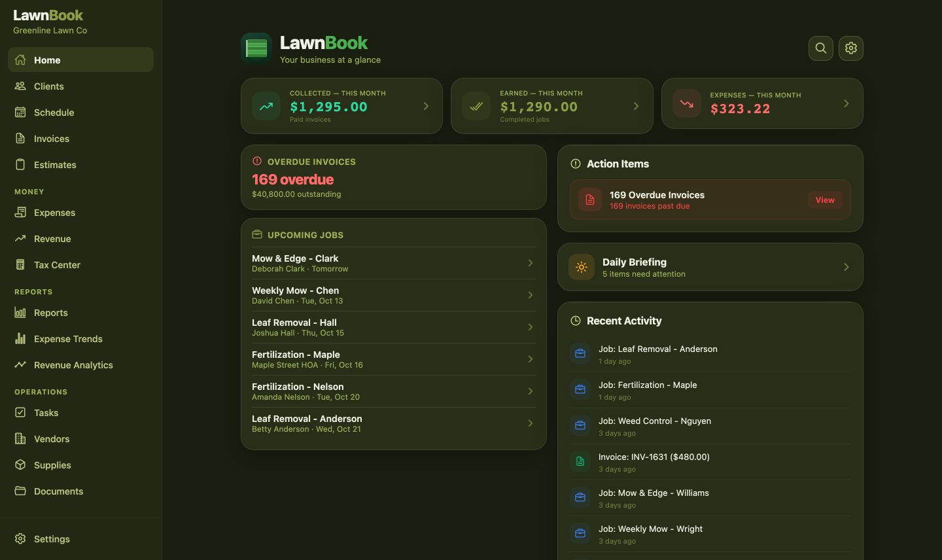
Task: Open Settings at the sidebar bottom
Action: [x=80, y=538]
